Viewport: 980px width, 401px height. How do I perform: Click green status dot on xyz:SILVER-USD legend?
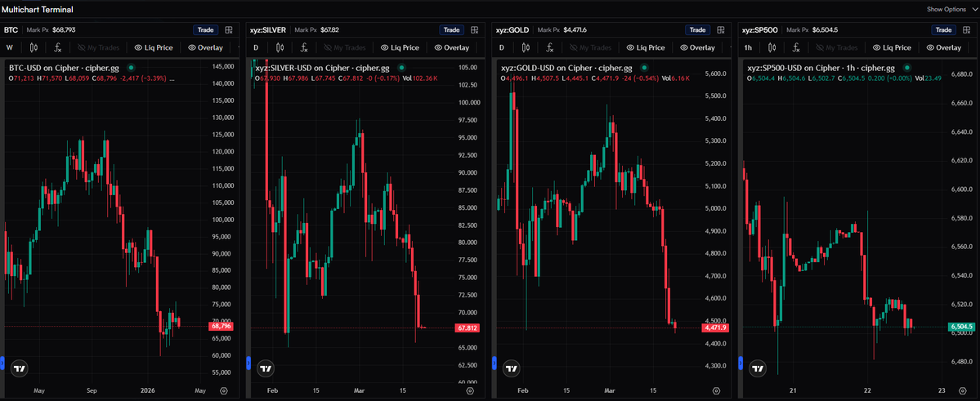coord(401,68)
